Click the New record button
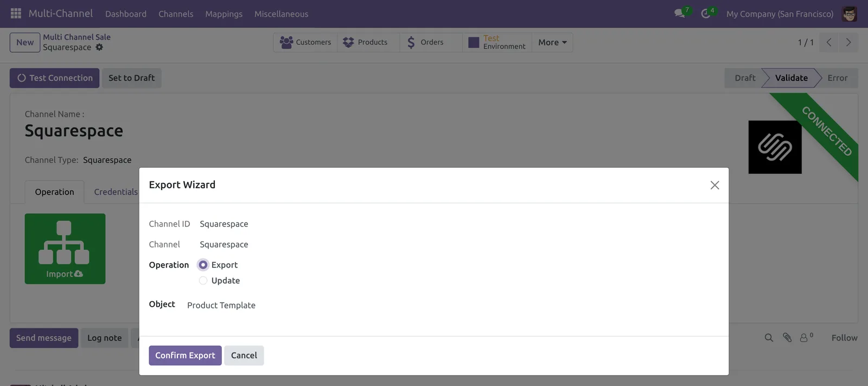 point(25,42)
